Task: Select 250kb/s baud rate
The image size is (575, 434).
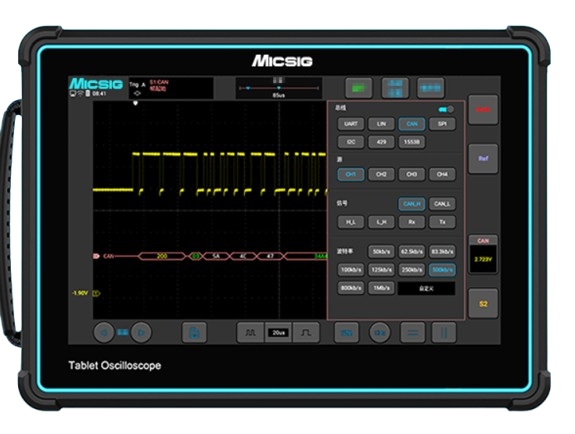Action: point(412,270)
